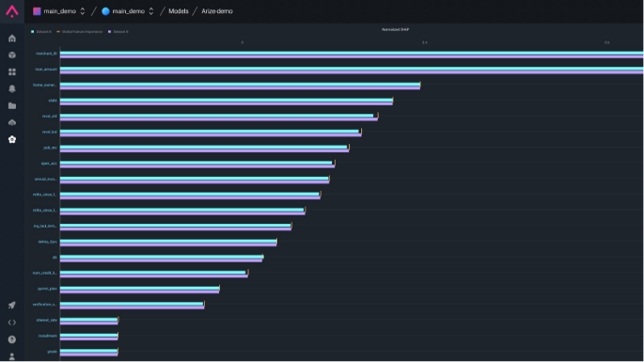Toggle the Global Feature Importance legend entry

point(80,32)
